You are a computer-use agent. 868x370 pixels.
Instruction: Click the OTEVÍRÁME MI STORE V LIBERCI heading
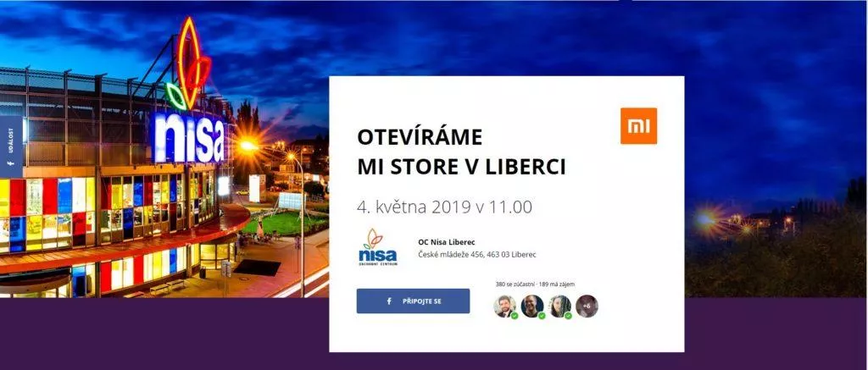coord(462,152)
